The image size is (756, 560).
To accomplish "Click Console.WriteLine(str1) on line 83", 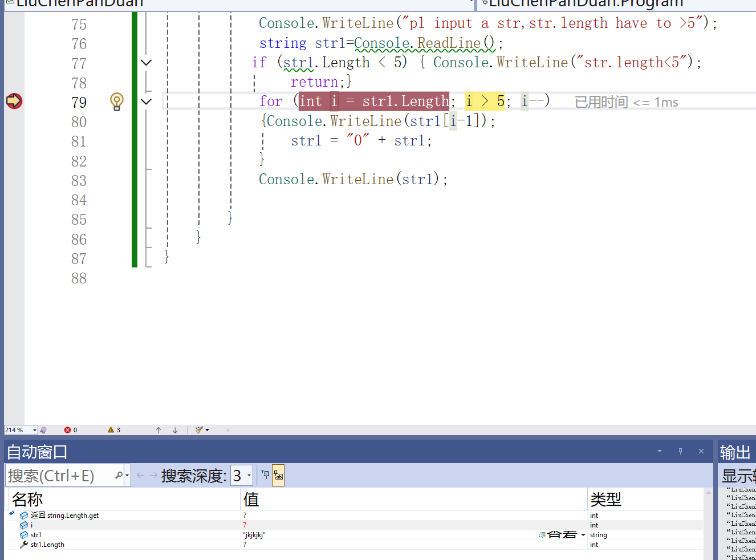I will (349, 179).
